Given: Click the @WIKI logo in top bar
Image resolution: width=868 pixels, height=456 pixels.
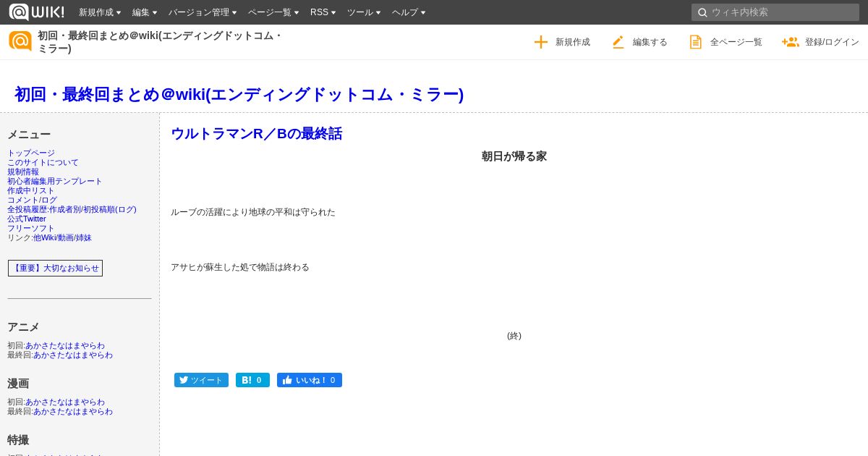Looking at the screenshot, I should click(x=36, y=12).
